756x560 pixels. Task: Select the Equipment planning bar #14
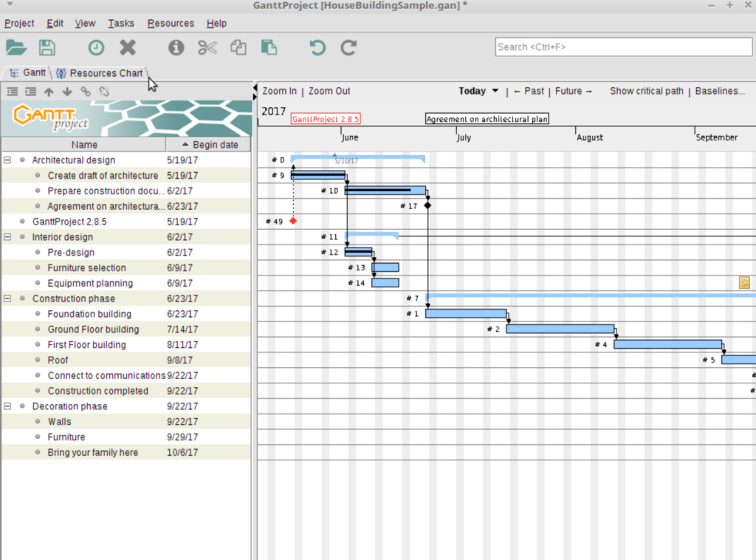click(385, 283)
